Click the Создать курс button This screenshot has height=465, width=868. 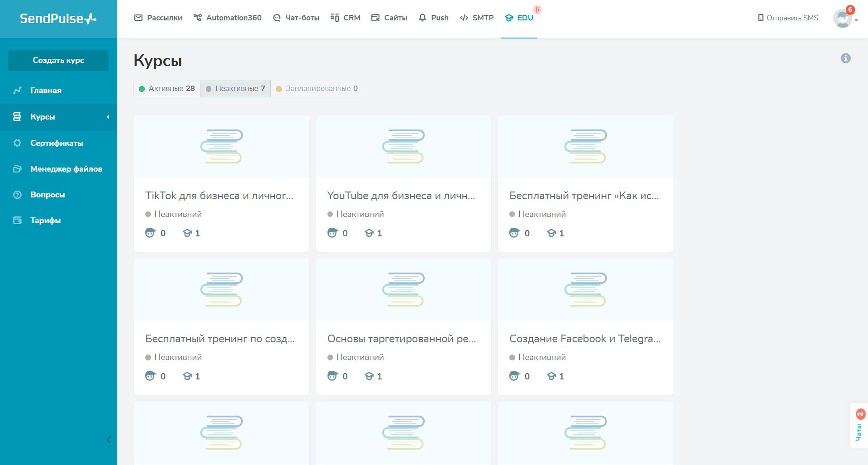pos(58,60)
